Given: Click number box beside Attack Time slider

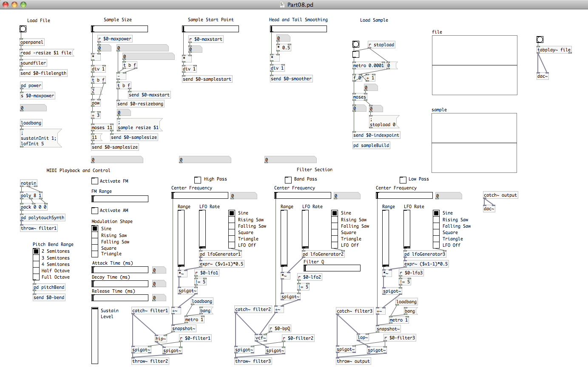Looking at the screenshot, I should pyautogui.click(x=159, y=270).
